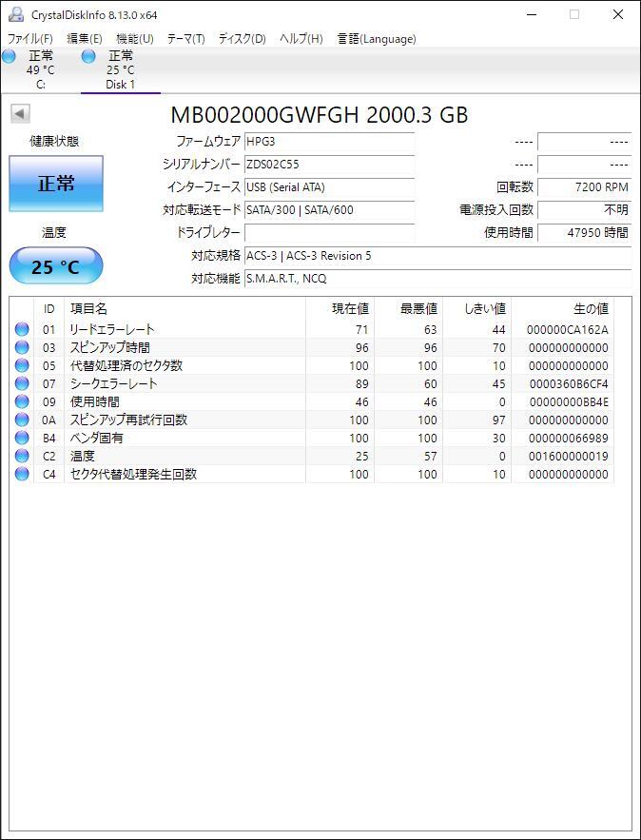Open the テーマ(T) menu
The image size is (641, 840).
(x=185, y=39)
